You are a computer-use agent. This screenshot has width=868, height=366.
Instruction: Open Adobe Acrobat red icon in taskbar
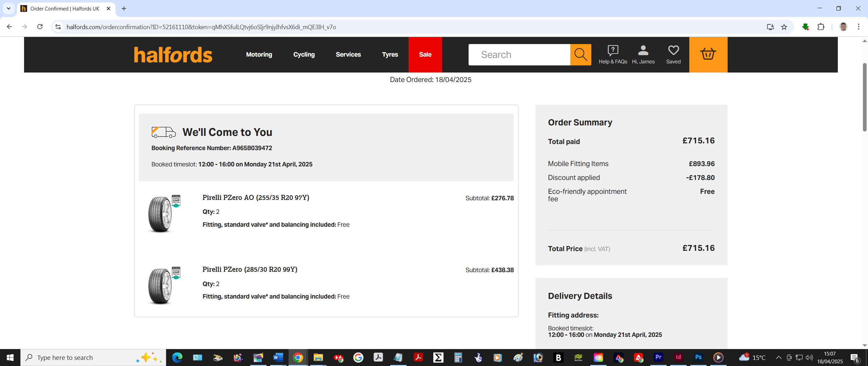pyautogui.click(x=418, y=358)
